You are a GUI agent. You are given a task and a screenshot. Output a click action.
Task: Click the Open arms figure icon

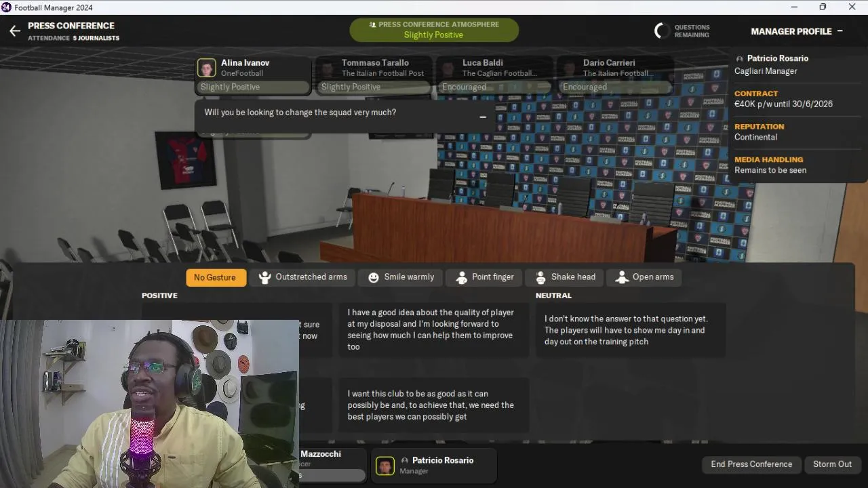[x=622, y=277]
